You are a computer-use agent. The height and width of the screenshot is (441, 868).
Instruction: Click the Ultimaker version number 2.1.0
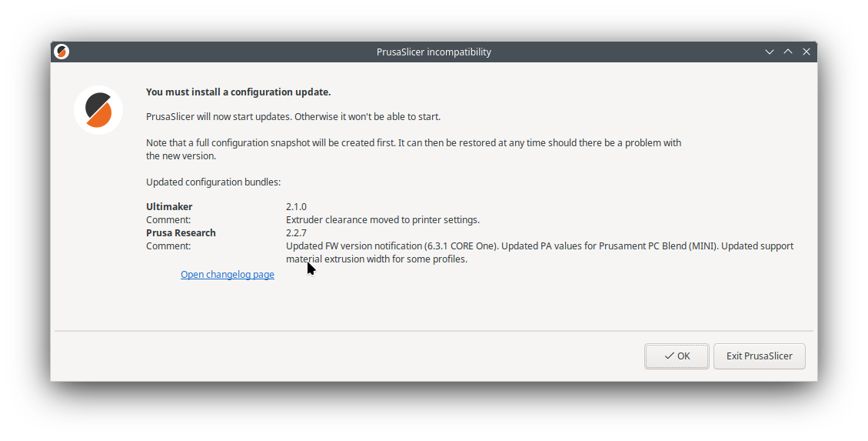[x=296, y=207]
